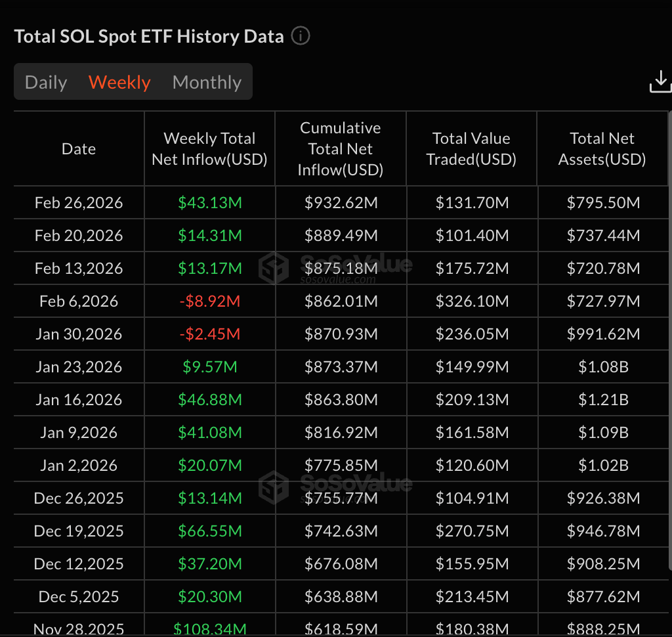Click the $66.55M weekly inflow value
This screenshot has height=637, width=672.
pos(209,531)
